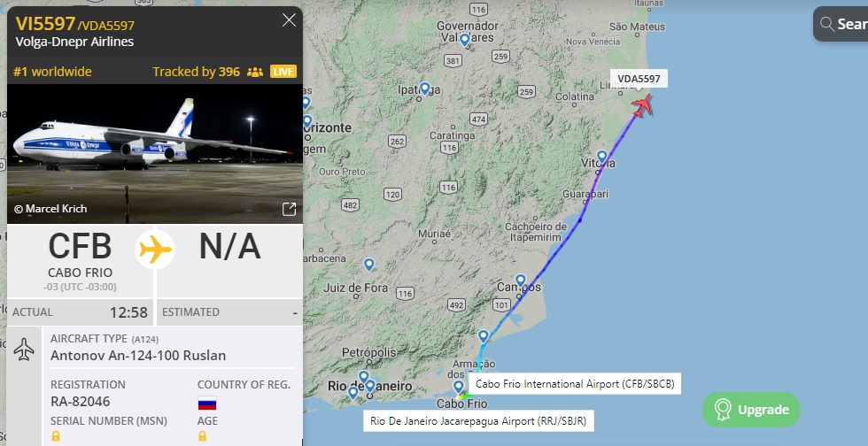This screenshot has width=868, height=446.
Task: Click the Age padlock icon
Action: click(202, 436)
